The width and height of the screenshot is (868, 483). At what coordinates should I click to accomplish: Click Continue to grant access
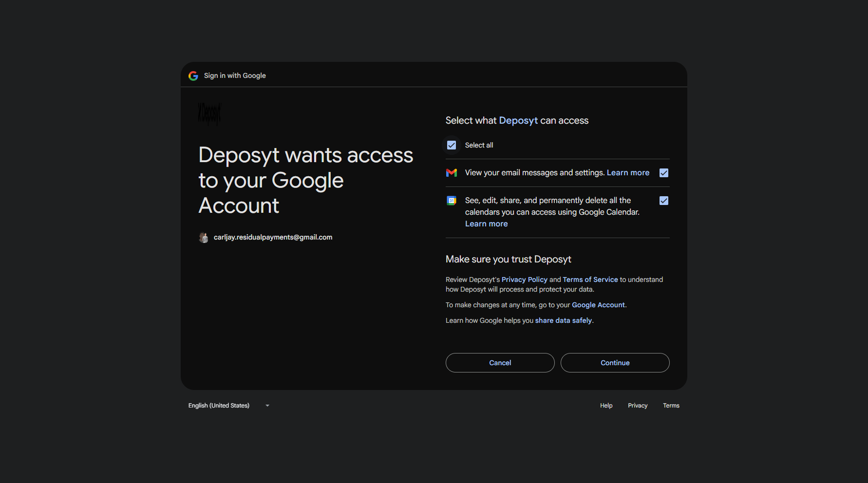615,363
